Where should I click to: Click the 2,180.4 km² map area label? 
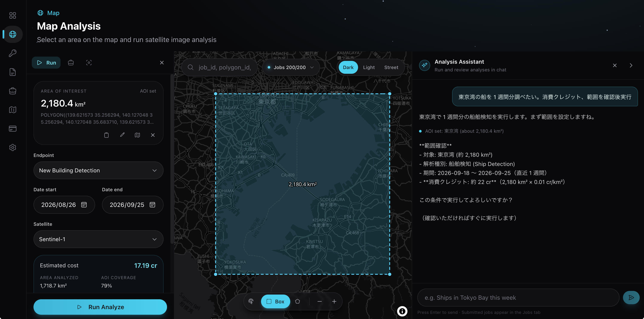(302, 184)
